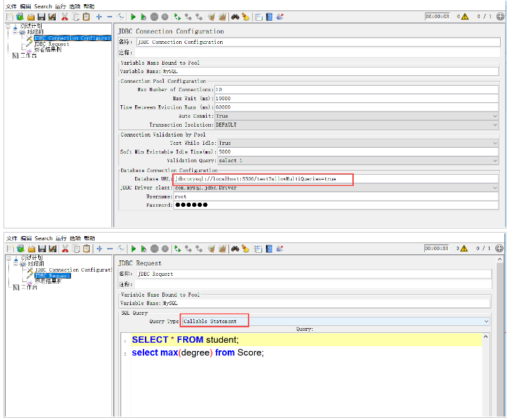Viewport: 507px width, 420px height.
Task: Select 工作台 node in Connection Configuration window tree
Action: coord(29,56)
